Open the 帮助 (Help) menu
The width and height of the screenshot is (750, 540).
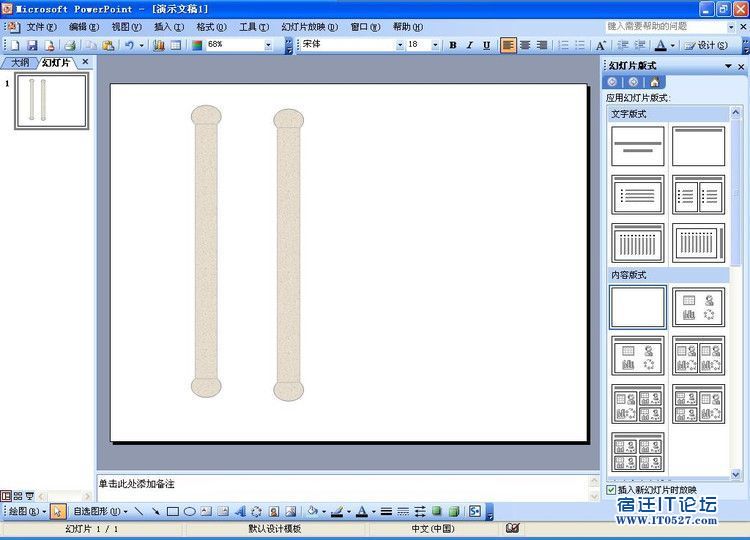408,27
